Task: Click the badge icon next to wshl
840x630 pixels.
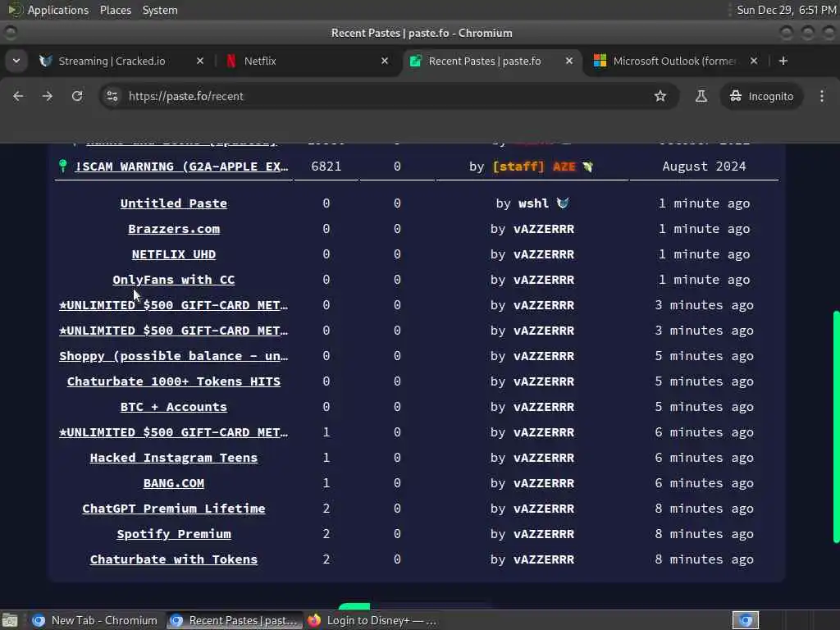Action: click(x=563, y=203)
